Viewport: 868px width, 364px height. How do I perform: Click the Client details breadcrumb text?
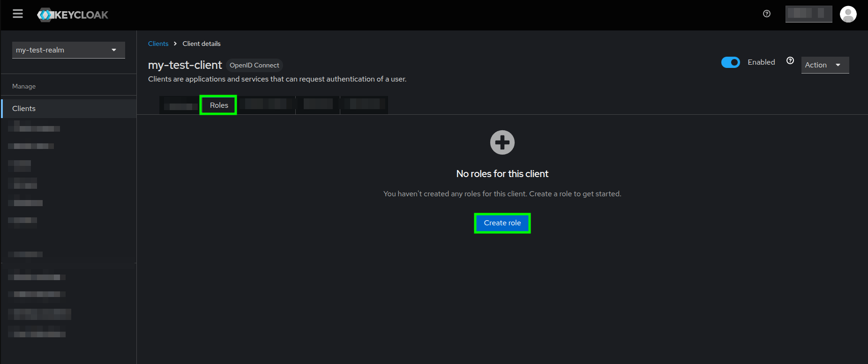202,44
